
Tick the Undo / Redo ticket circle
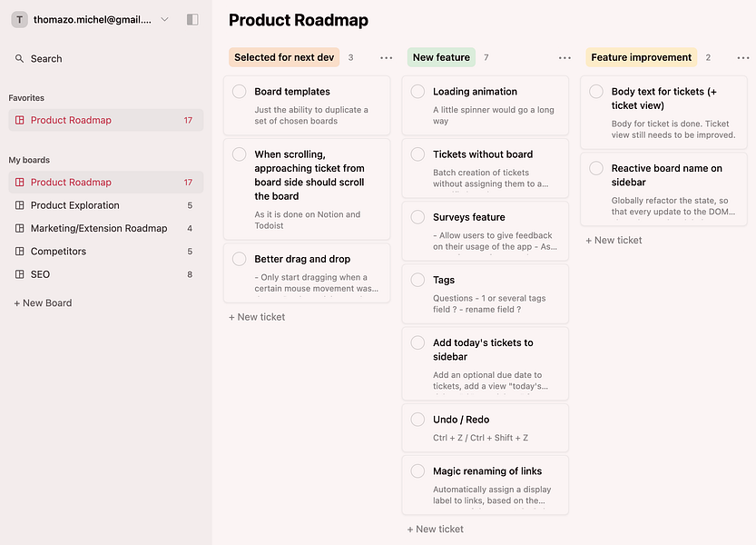tap(417, 420)
